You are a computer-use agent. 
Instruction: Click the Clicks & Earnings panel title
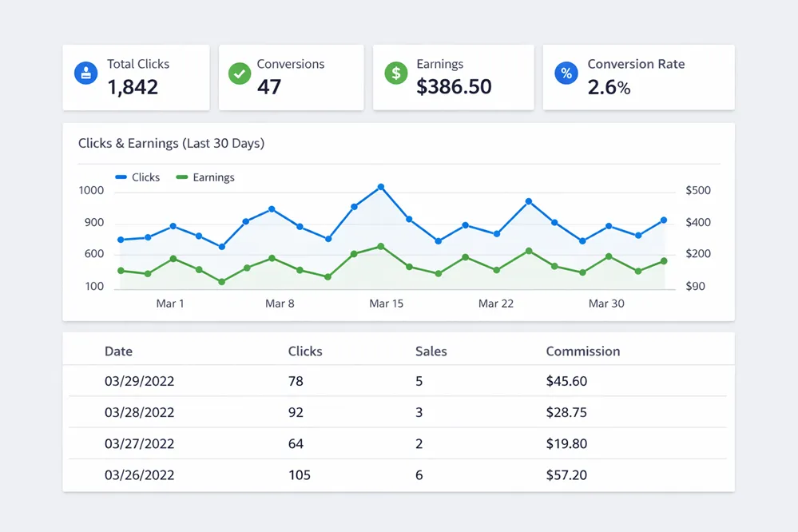(171, 143)
